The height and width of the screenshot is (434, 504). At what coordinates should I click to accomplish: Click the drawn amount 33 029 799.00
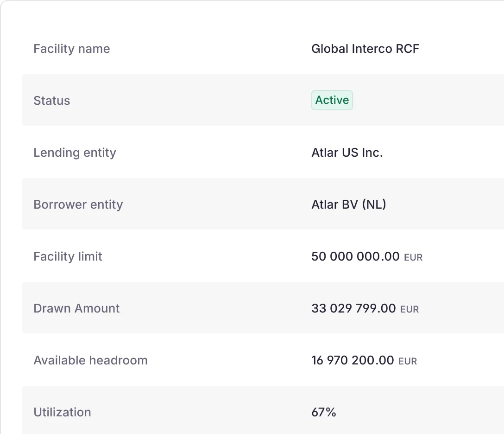353,308
